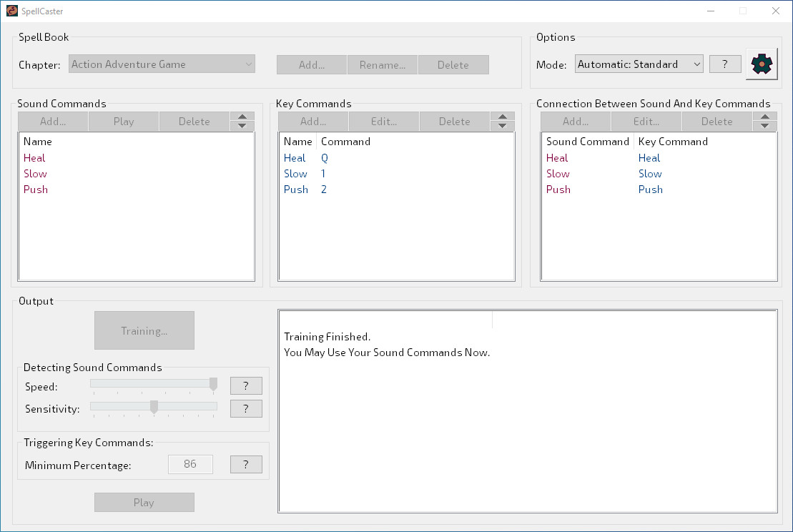Click up arrow in Key Commands panel

click(x=502, y=117)
